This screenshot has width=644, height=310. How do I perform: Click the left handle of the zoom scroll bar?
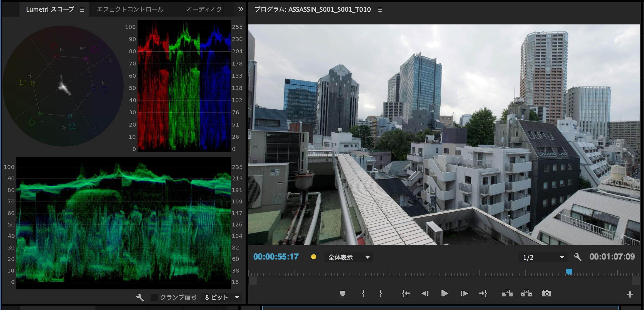click(x=253, y=281)
